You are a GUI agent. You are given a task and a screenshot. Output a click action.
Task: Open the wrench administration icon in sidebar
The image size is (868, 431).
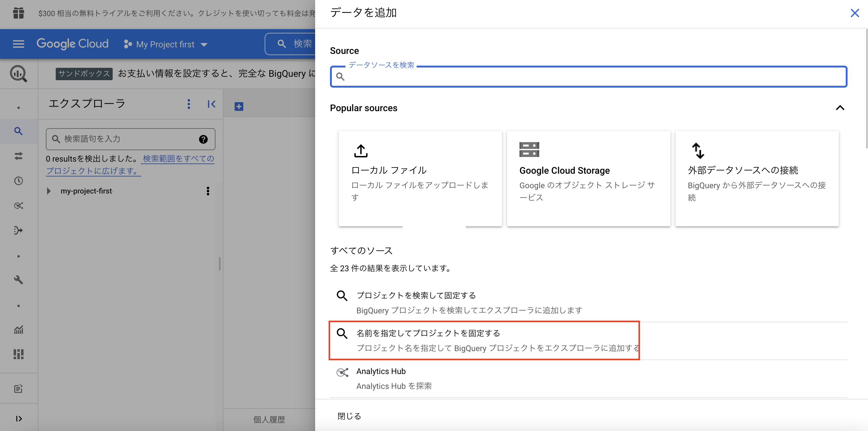click(19, 280)
